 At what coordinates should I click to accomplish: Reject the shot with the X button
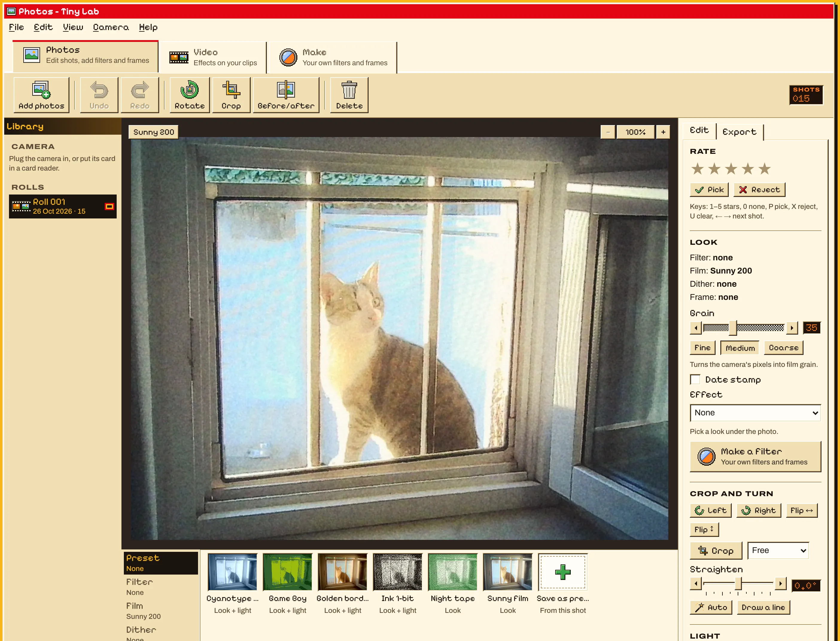(x=759, y=190)
